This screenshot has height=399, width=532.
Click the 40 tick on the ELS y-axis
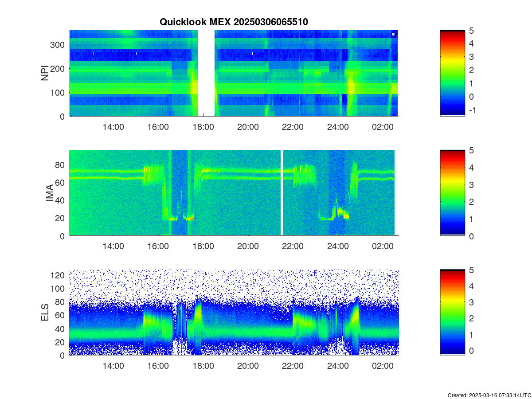coord(61,329)
